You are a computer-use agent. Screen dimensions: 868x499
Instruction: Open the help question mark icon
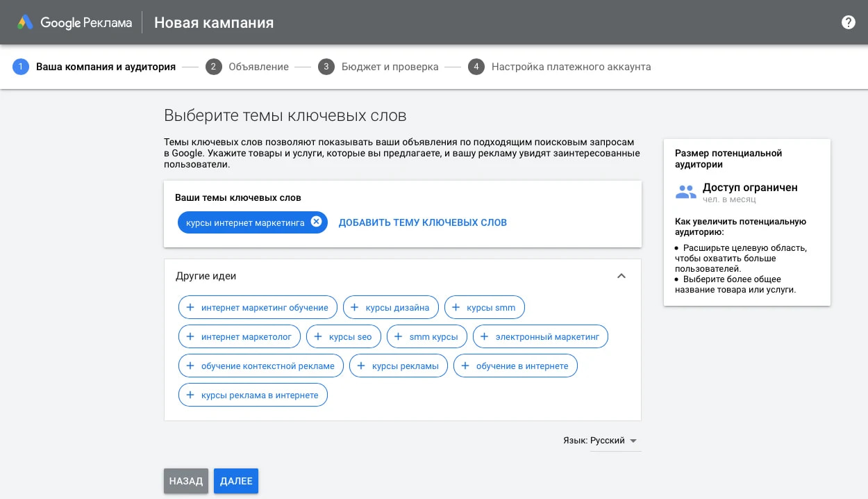(848, 22)
